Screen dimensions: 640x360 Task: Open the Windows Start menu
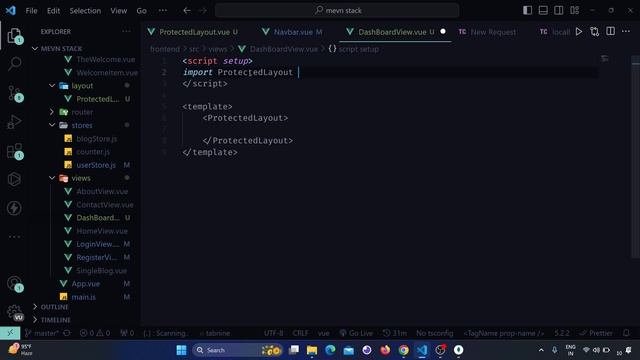pos(181,350)
